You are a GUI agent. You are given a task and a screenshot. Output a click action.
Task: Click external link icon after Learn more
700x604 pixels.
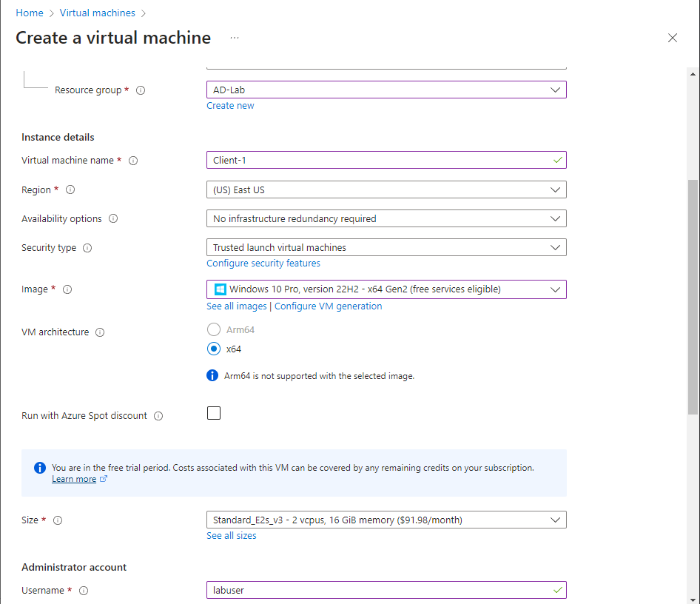pyautogui.click(x=103, y=479)
